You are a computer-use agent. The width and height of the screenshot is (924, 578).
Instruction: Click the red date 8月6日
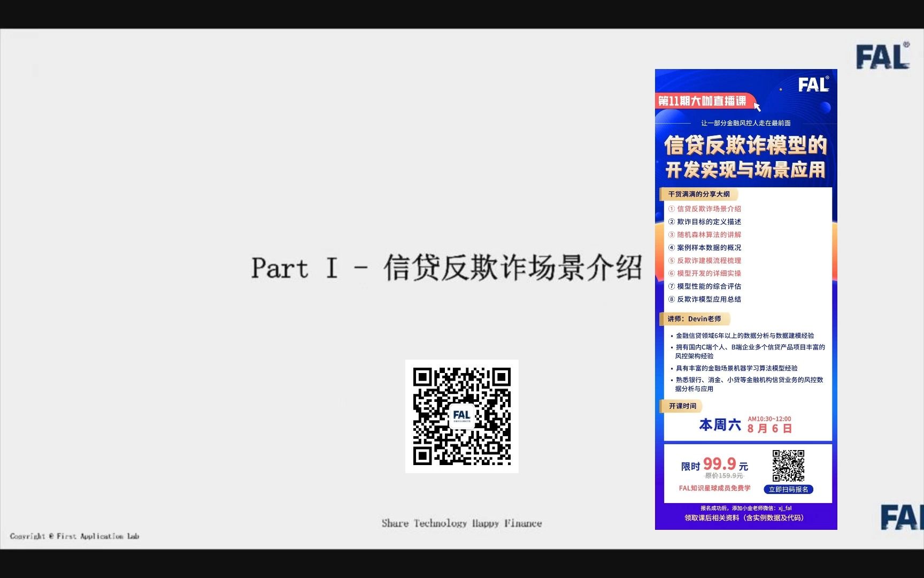click(x=771, y=428)
